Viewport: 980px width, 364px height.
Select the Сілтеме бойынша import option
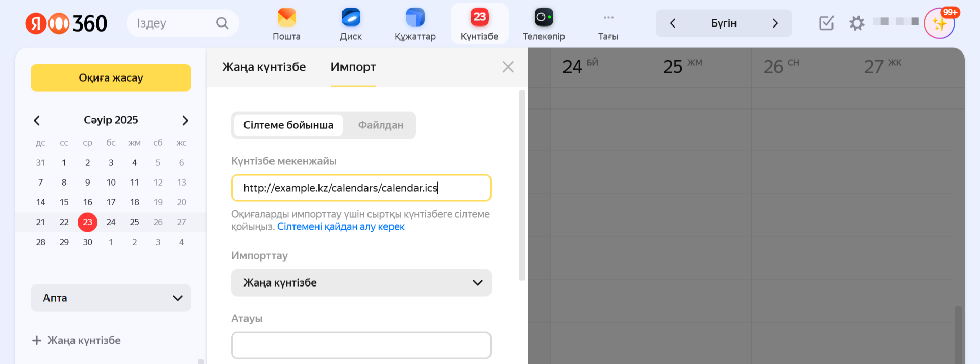pos(288,125)
